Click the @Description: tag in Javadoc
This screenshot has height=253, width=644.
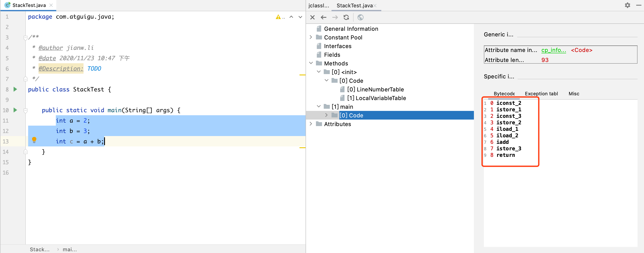pos(61,69)
